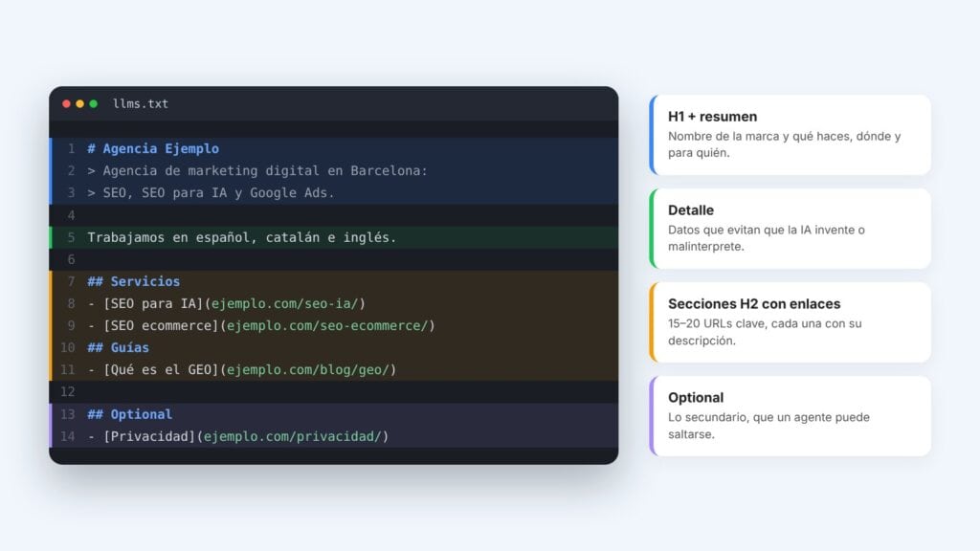
Task: Select the '[Qué es el GEO]' link label
Action: click(161, 370)
